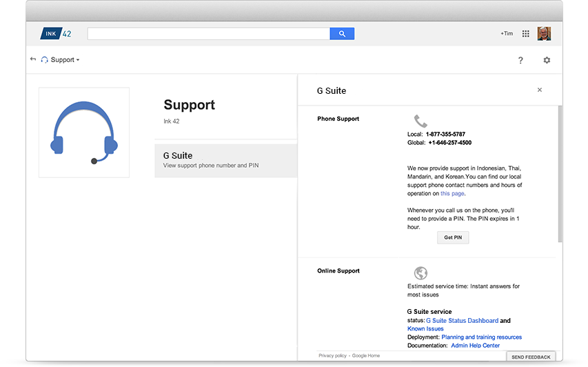Screen dimensions: 588x367
Task: Open the user profile avatar
Action: tap(544, 34)
